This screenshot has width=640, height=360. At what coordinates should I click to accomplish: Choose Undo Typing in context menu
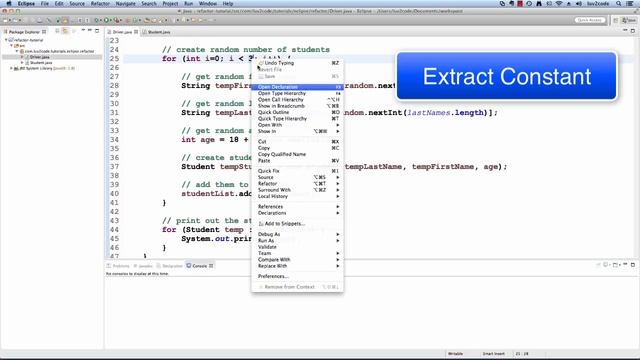pyautogui.click(x=297, y=63)
